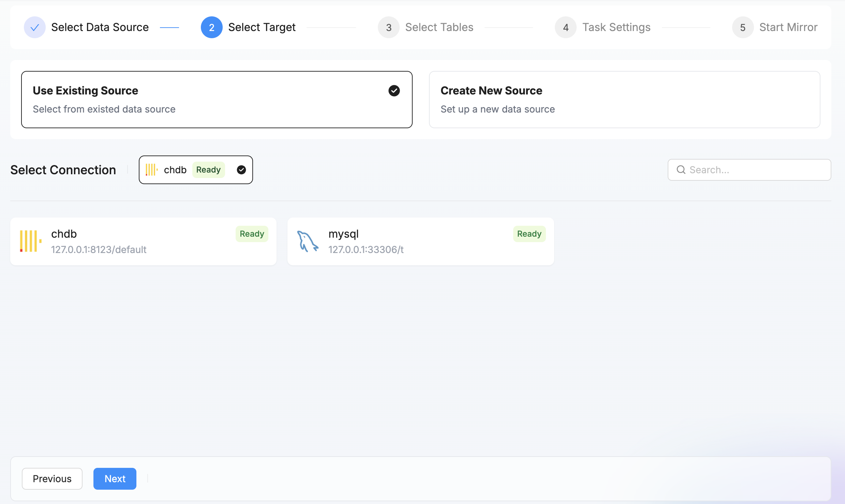Image resolution: width=845 pixels, height=504 pixels.
Task: Focus the Search connections input field
Action: 750,170
